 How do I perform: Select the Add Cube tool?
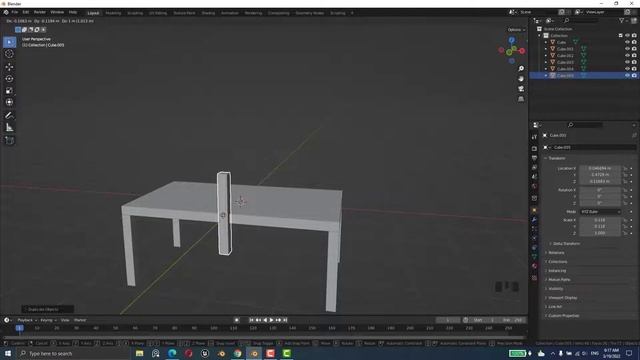point(9,140)
